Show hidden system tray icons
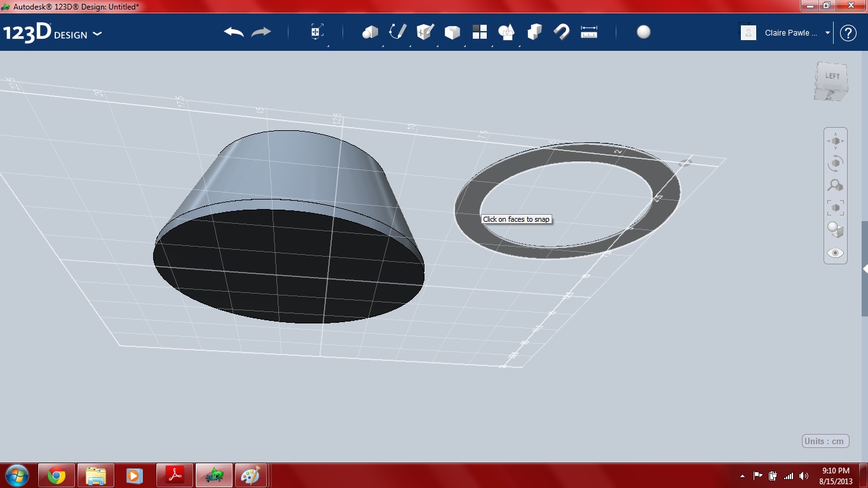 743,476
